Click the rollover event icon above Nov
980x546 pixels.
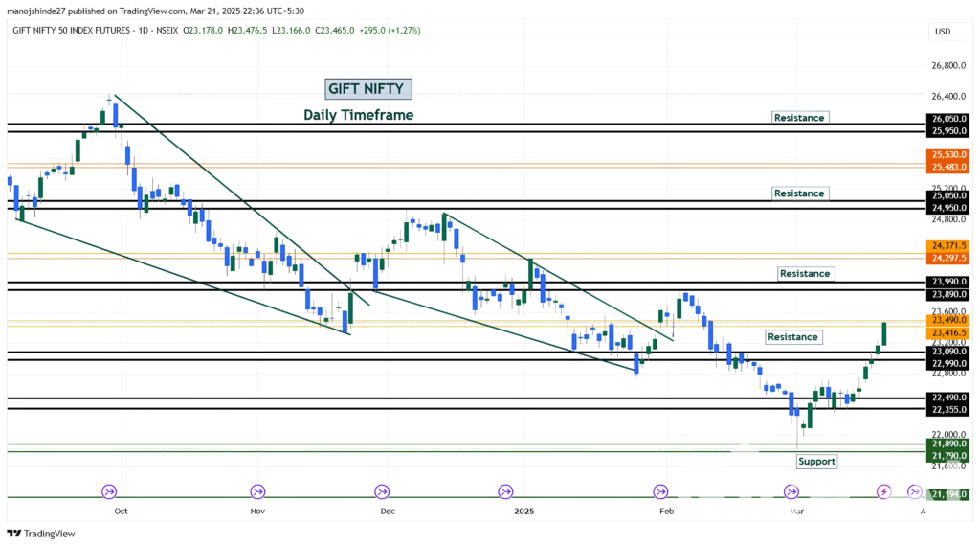[x=257, y=492]
